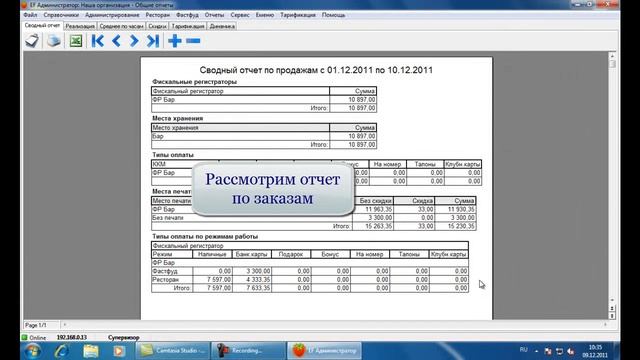Switch to the Среднее по часам tab

tap(122, 26)
